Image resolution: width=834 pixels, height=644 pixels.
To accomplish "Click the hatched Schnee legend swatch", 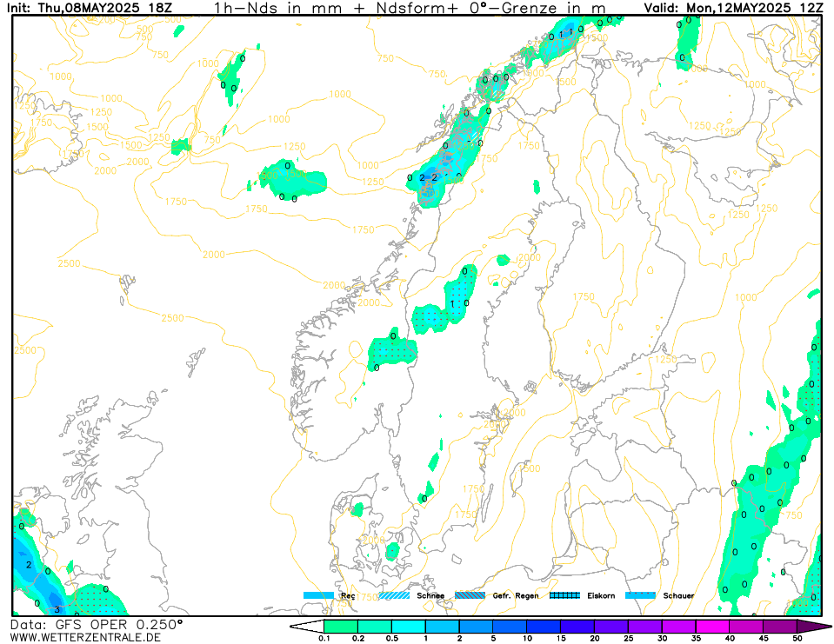I will click(394, 595).
